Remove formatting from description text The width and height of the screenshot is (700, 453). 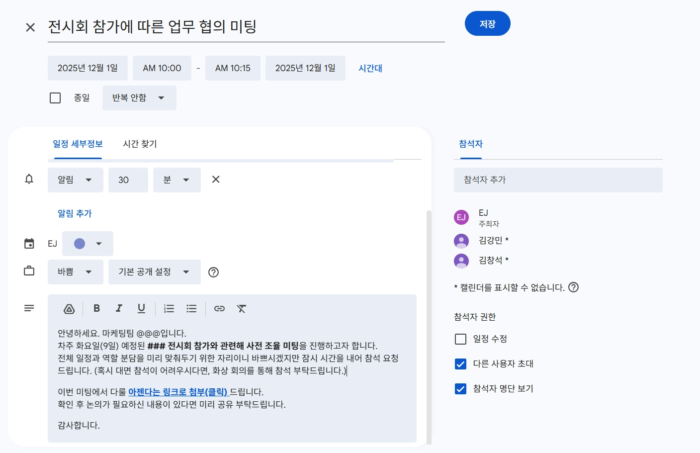tap(241, 308)
